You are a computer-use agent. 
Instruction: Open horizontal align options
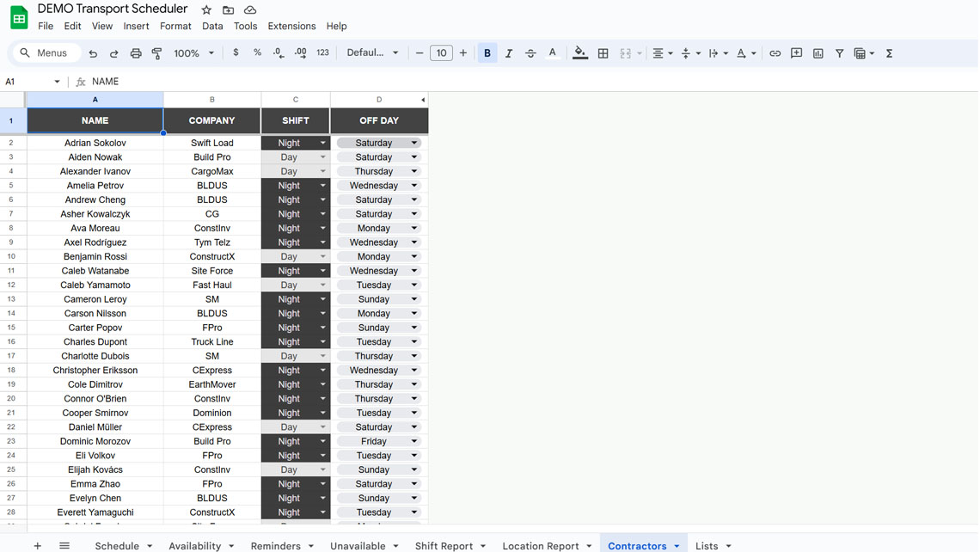(663, 53)
